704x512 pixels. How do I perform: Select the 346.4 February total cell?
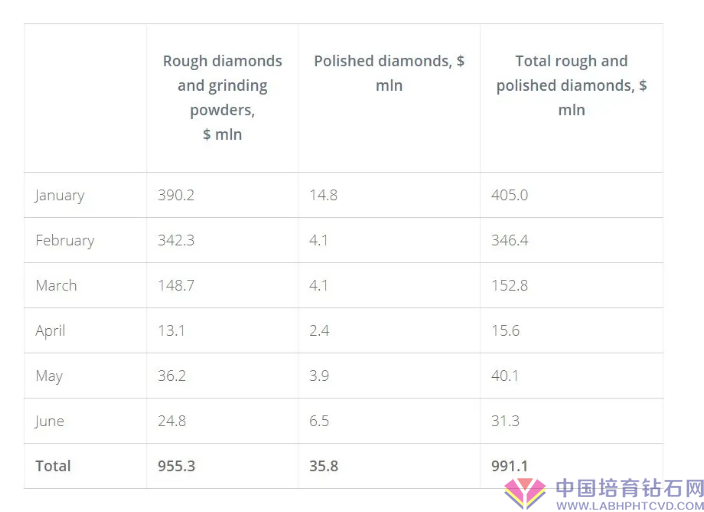[510, 240]
